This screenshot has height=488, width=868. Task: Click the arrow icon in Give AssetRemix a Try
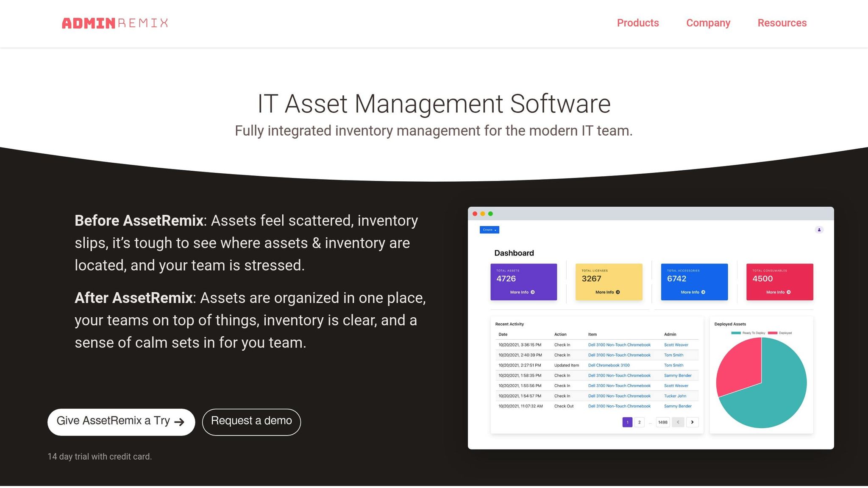(x=180, y=421)
